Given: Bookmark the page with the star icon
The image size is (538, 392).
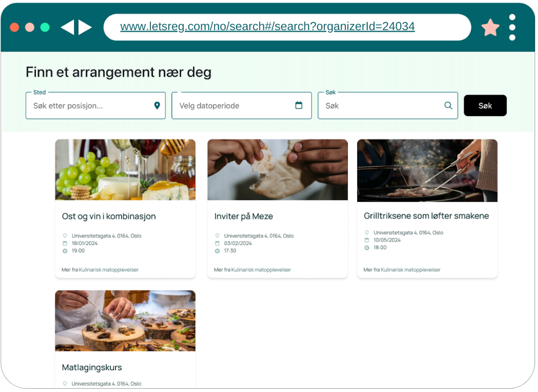Looking at the screenshot, I should 490,28.
